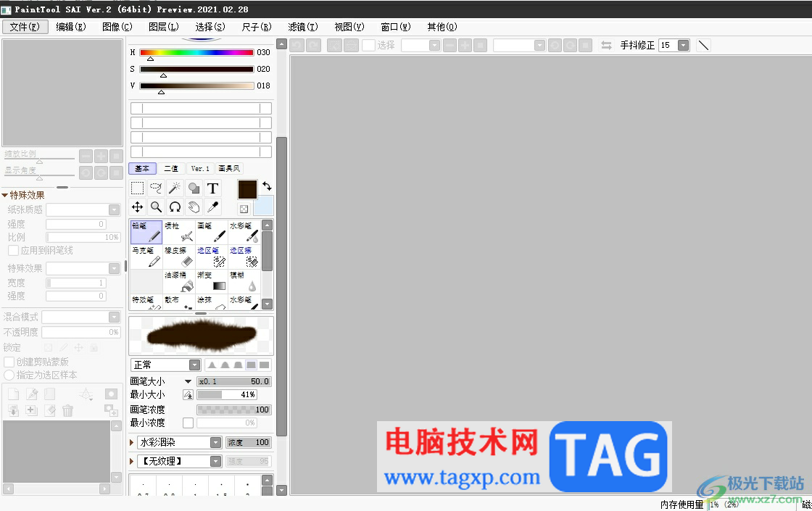This screenshot has width=812, height=511.
Task: Select the 喷枪 airbrush tool
Action: 178,232
